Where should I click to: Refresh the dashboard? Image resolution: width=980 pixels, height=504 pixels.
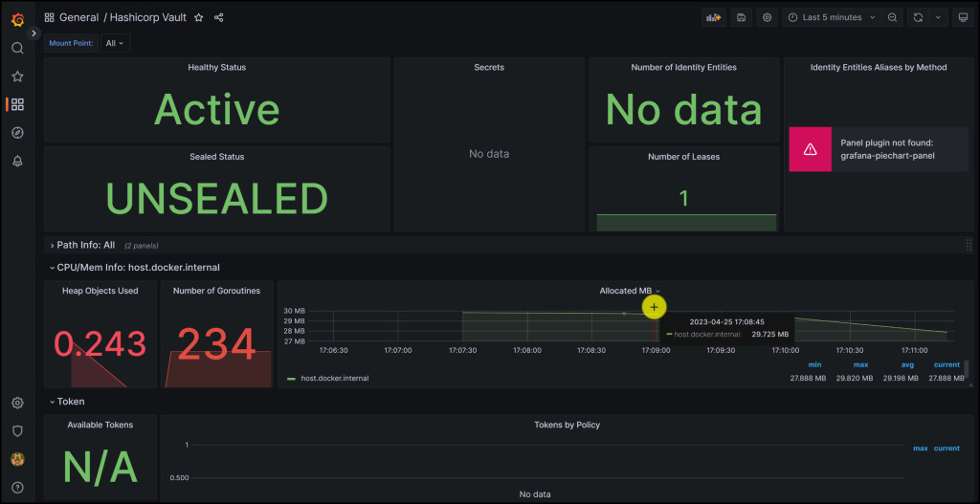(x=918, y=17)
